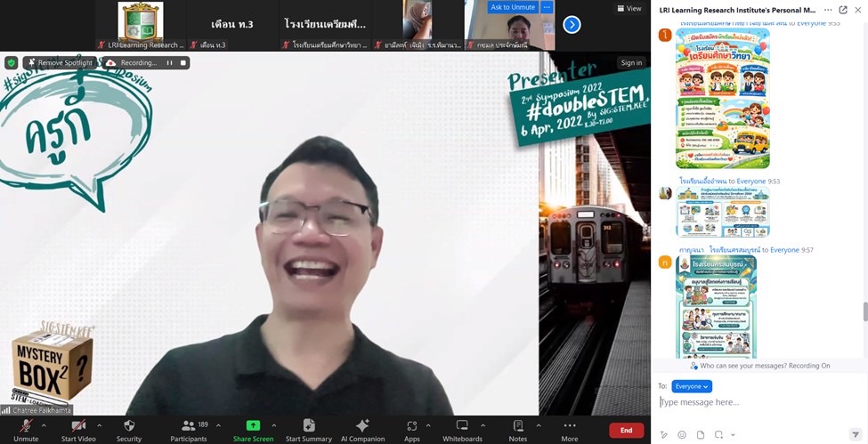Send the chat message with arrow icon
Screen dimensions: 868x444
(x=855, y=435)
